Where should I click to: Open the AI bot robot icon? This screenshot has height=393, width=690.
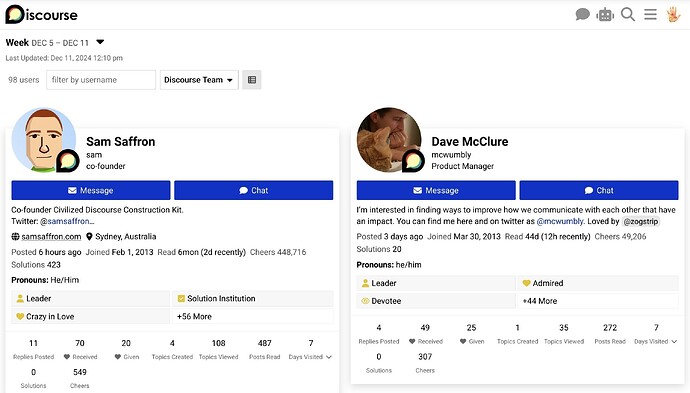point(605,15)
